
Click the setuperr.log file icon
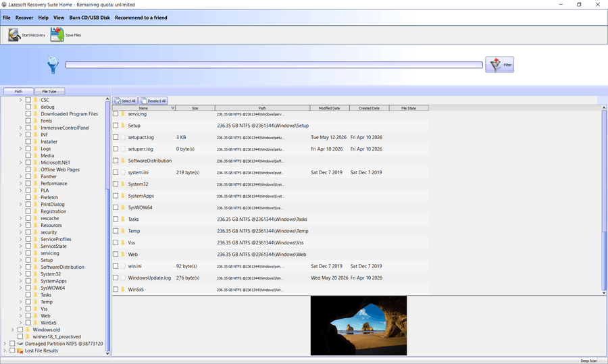[x=123, y=149]
